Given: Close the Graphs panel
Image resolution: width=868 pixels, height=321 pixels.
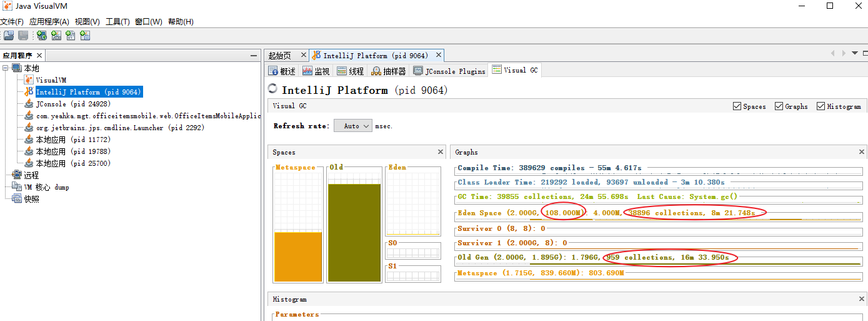Looking at the screenshot, I should point(862,152).
